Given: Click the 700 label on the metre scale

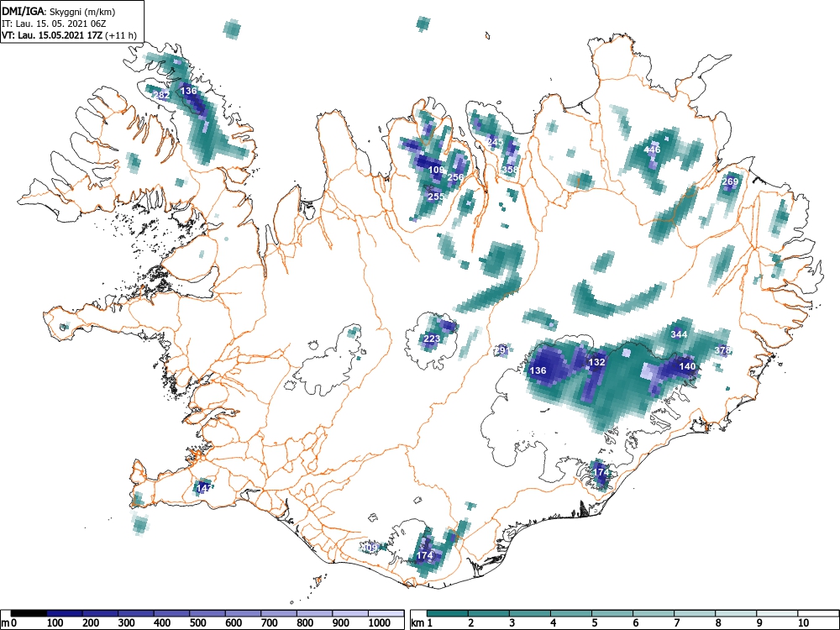Looking at the screenshot, I should [270, 623].
